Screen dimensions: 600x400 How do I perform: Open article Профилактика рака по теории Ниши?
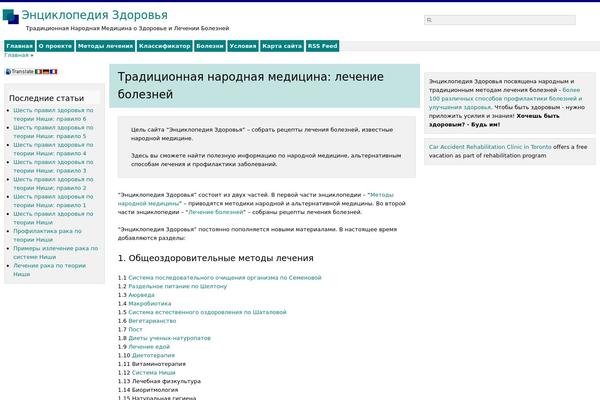pyautogui.click(x=47, y=235)
